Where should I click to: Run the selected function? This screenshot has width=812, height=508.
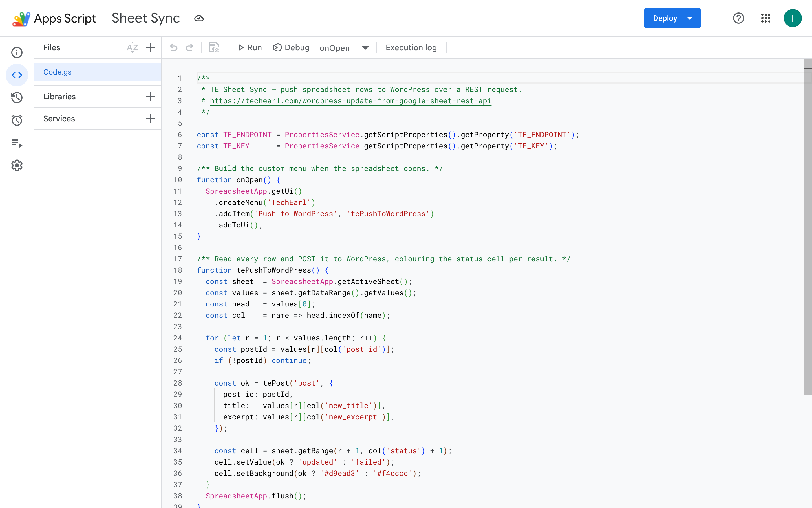pyautogui.click(x=250, y=47)
